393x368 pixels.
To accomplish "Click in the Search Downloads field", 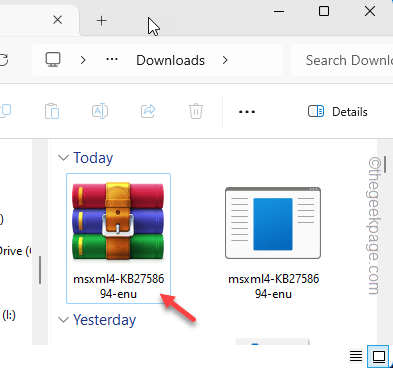I will point(343,60).
